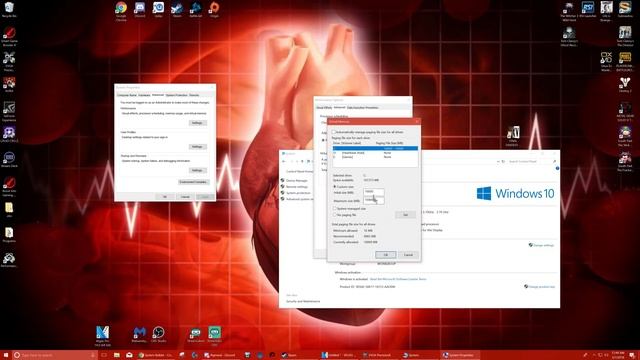640x360 pixels.
Task: Click Change settings link in System window
Action: [x=543, y=245]
